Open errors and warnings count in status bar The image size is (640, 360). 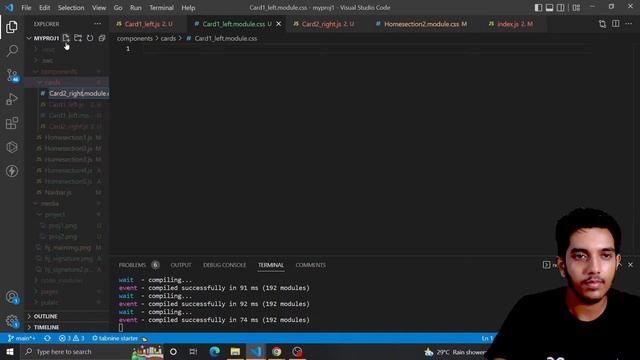tap(71, 338)
